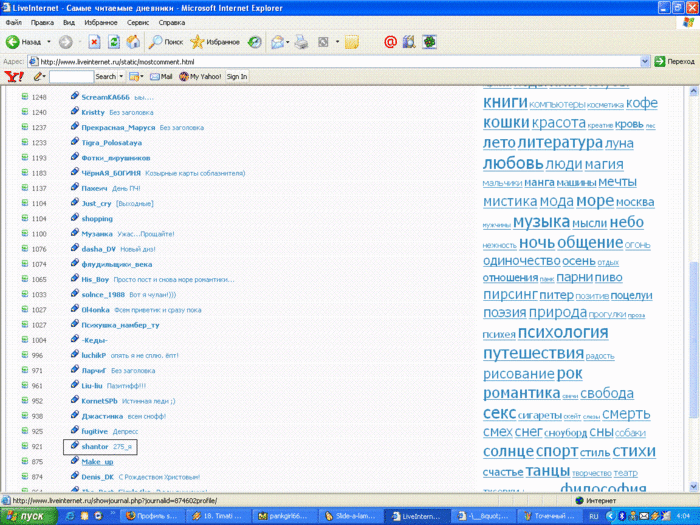Image resolution: width=700 pixels, height=525 pixels.
Task: Open the Справка menu
Action: click(x=171, y=22)
